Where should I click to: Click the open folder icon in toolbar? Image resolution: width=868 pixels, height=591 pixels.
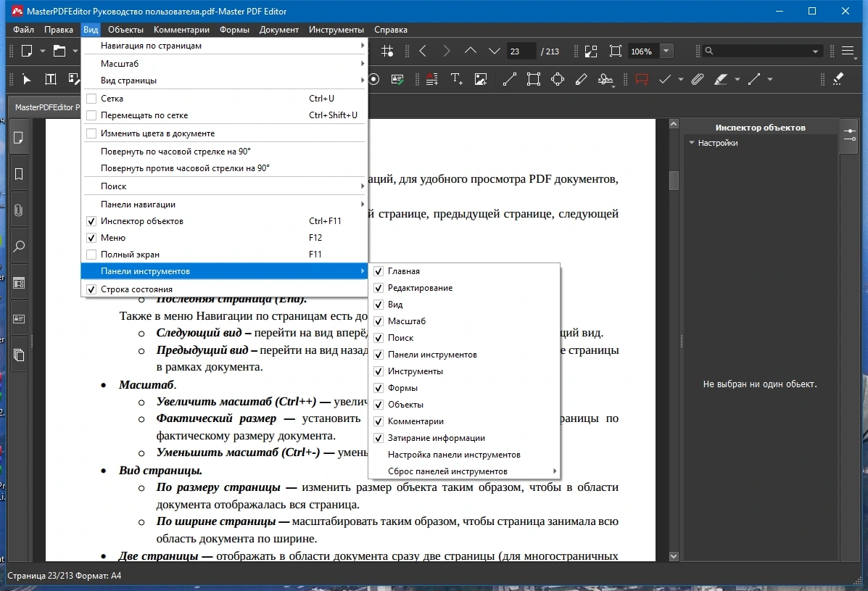click(59, 51)
